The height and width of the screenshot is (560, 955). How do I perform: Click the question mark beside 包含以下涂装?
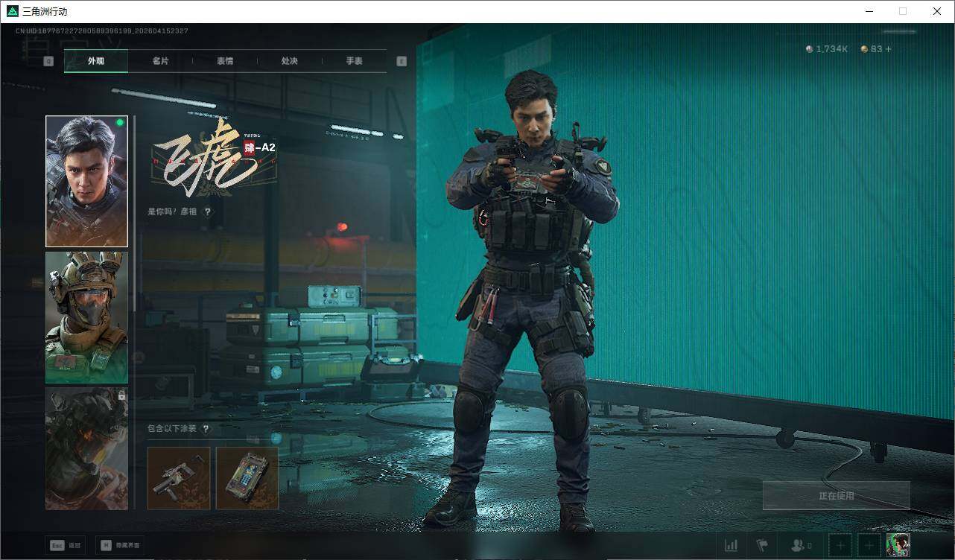pyautogui.click(x=206, y=429)
